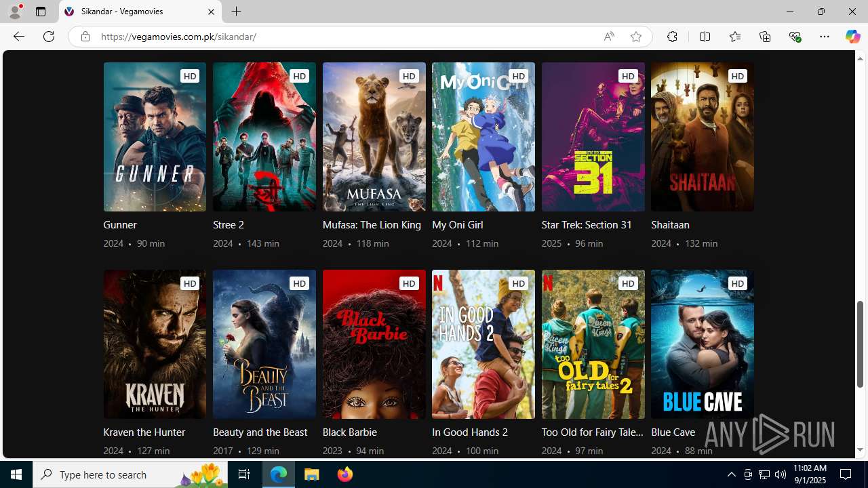Viewport: 868px width, 488px height.
Task: Open Notifications action center icon
Action: point(846,474)
